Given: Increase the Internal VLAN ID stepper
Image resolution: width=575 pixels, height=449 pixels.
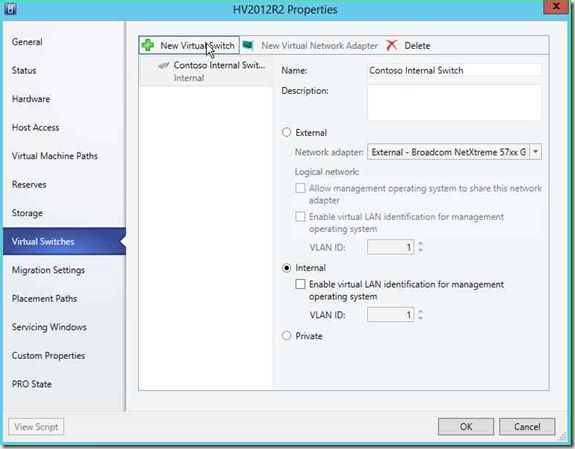Looking at the screenshot, I should click(x=420, y=311).
